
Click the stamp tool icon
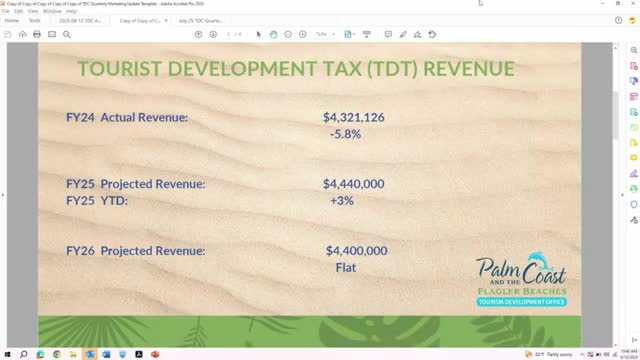click(x=433, y=35)
